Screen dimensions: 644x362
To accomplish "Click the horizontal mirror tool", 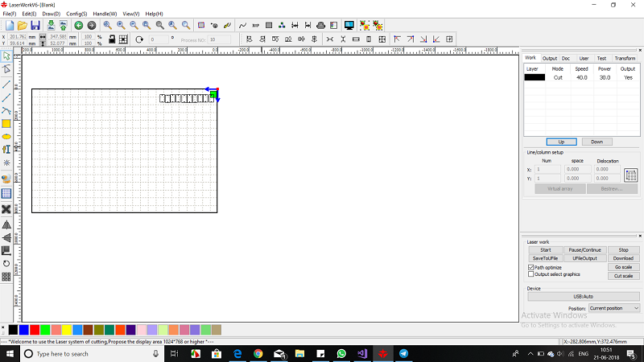I will (x=6, y=225).
